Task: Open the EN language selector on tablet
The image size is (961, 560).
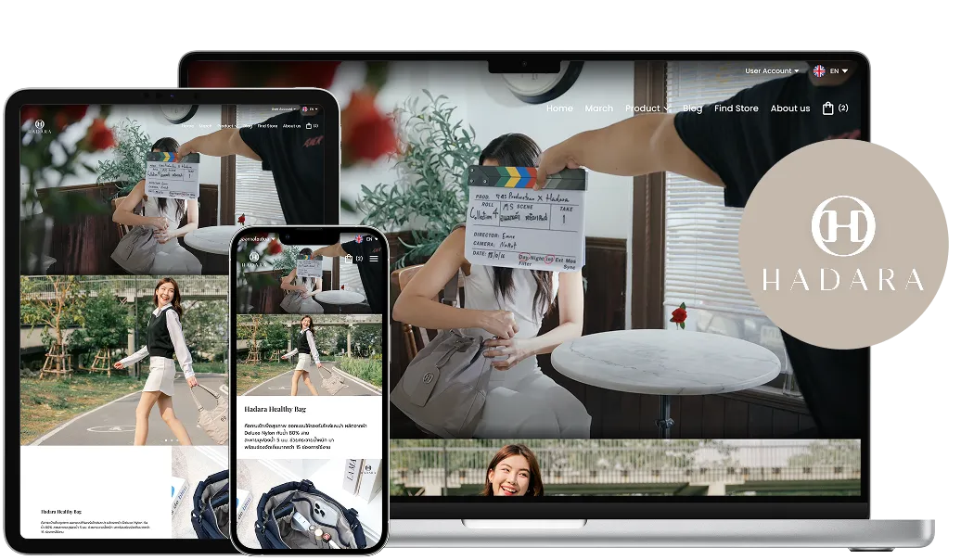Action: point(310,109)
